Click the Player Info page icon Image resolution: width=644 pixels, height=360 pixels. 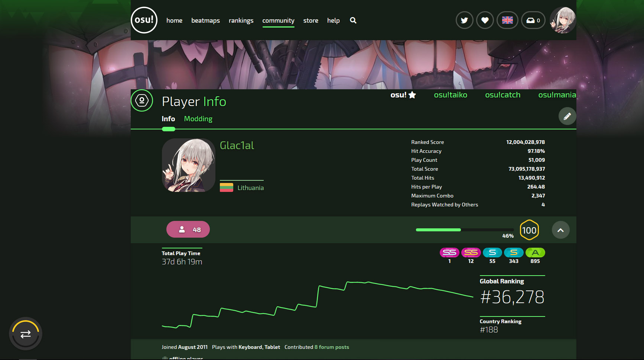tap(142, 100)
